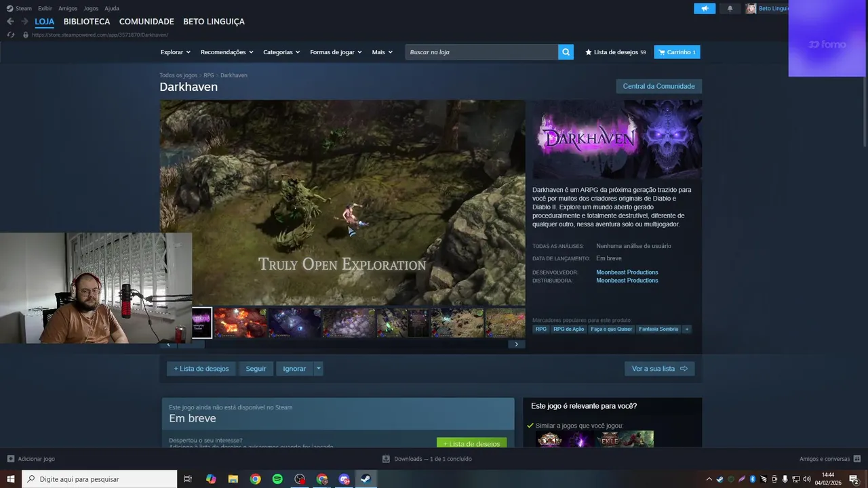Click the magnifier search button
Viewport: 868px width, 488px height.
click(566, 52)
